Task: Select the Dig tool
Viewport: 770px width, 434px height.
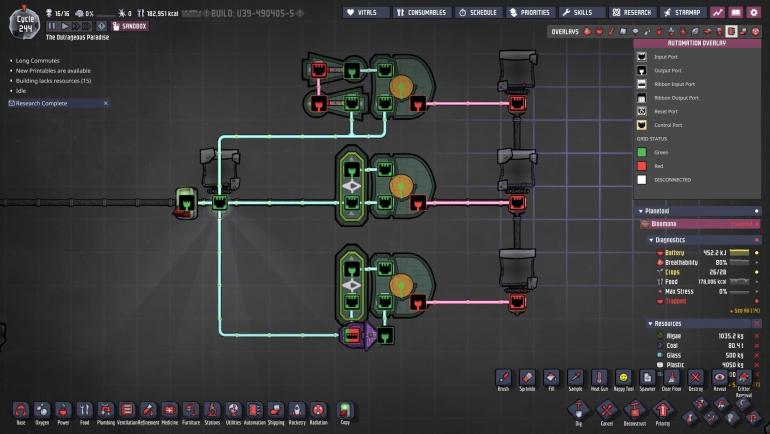Action: point(578,411)
